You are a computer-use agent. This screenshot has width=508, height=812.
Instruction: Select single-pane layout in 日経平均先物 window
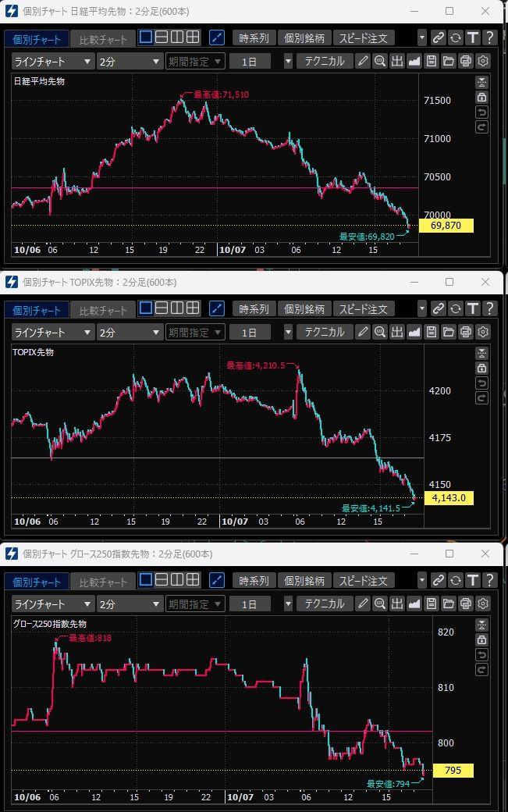146,37
